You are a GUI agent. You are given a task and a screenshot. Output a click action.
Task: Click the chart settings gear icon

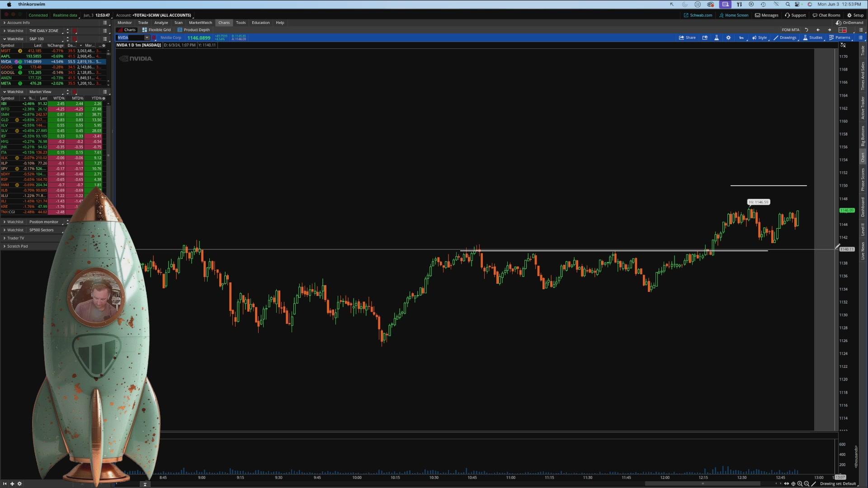[728, 38]
